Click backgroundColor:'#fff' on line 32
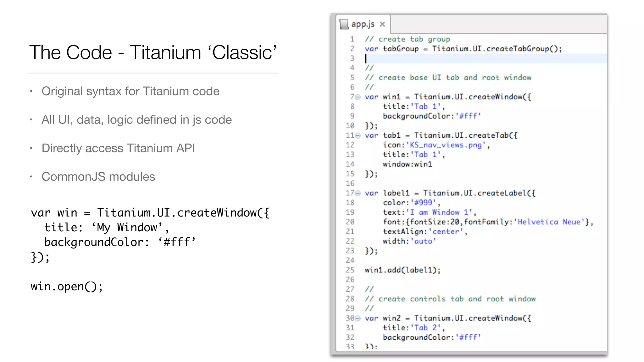The image size is (644, 362). 432,337
